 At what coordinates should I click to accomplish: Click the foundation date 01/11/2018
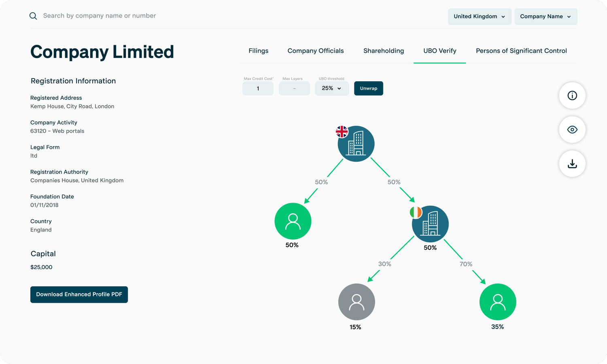[x=45, y=205]
